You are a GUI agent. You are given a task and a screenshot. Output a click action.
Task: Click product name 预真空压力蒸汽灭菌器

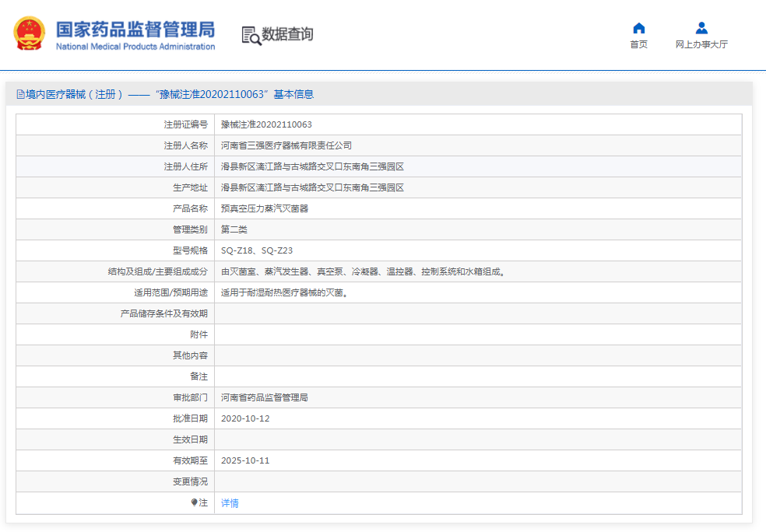[x=264, y=208]
